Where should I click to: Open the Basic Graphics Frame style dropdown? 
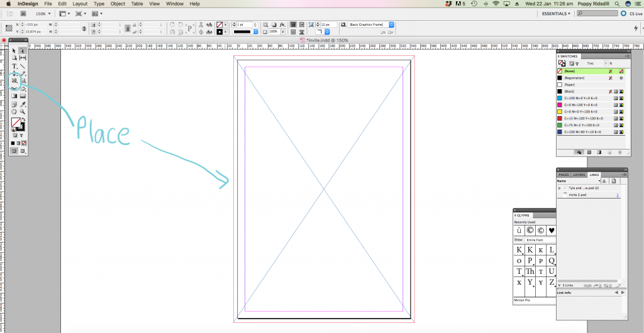[x=391, y=25]
